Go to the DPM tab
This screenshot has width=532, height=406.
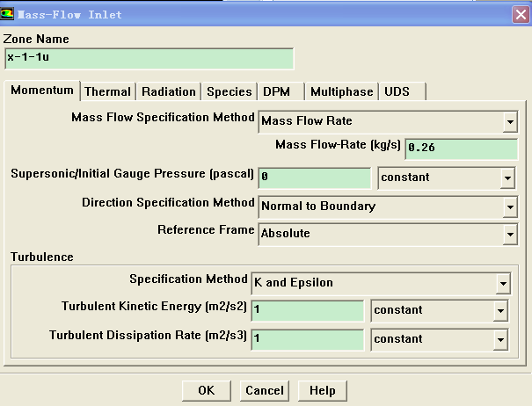[271, 91]
